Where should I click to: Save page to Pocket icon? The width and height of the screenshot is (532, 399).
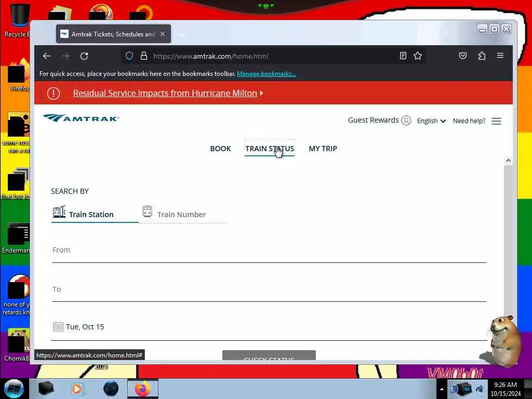(463, 56)
